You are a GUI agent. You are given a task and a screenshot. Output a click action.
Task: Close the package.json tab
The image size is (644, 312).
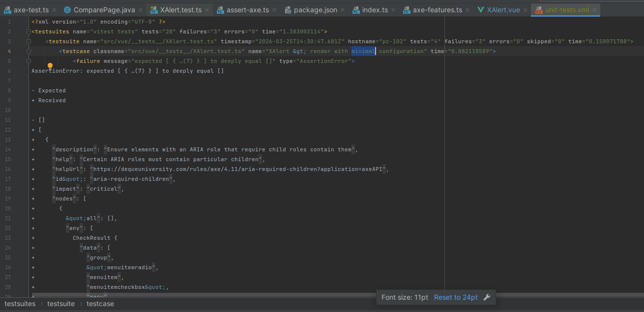click(x=343, y=10)
